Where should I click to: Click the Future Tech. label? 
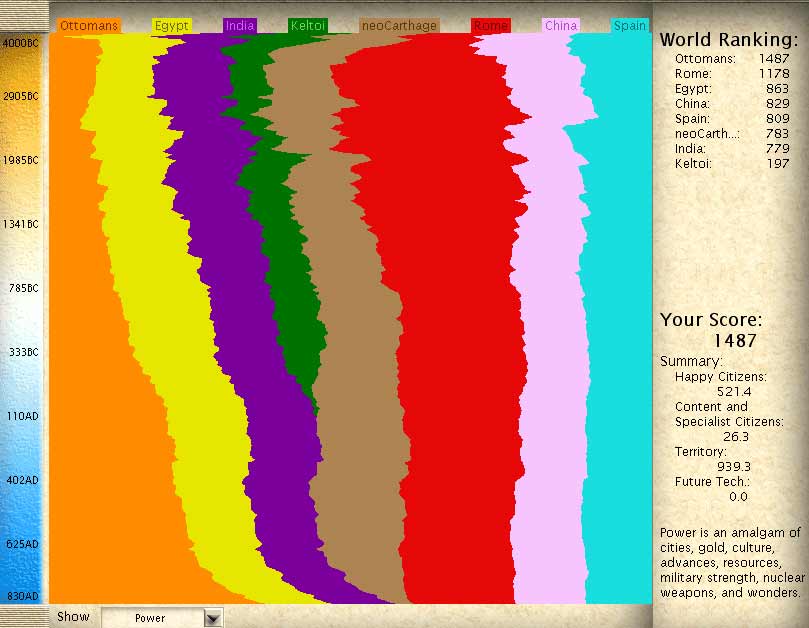pyautogui.click(x=713, y=481)
